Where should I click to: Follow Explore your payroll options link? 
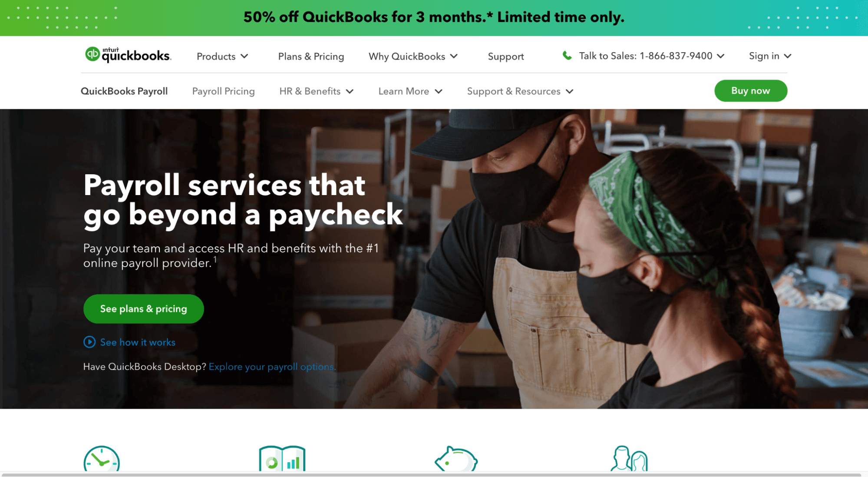(x=272, y=367)
